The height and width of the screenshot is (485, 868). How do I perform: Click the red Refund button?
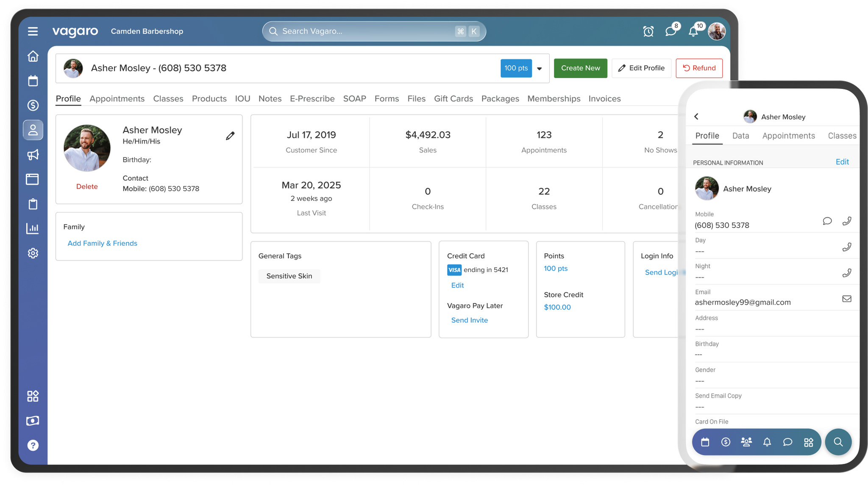click(x=699, y=68)
